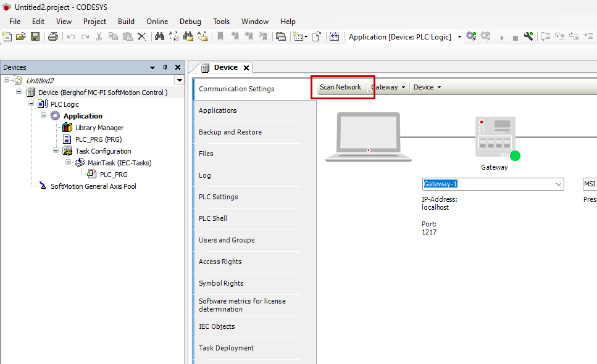Click the New Project toolbar icon
Viewport: 597px width, 364px height.
[7, 36]
